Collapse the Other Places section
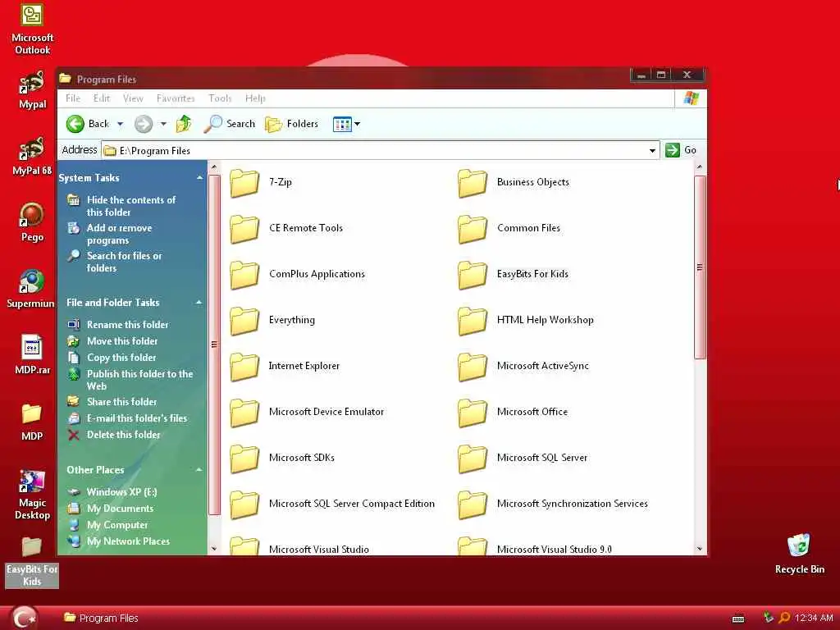840x630 pixels. click(199, 470)
